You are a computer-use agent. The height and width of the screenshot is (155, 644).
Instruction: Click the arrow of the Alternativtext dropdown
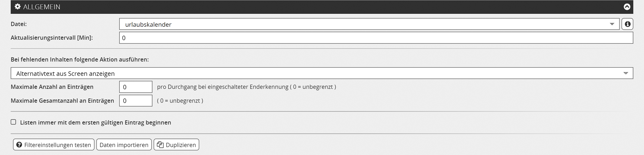tap(625, 73)
